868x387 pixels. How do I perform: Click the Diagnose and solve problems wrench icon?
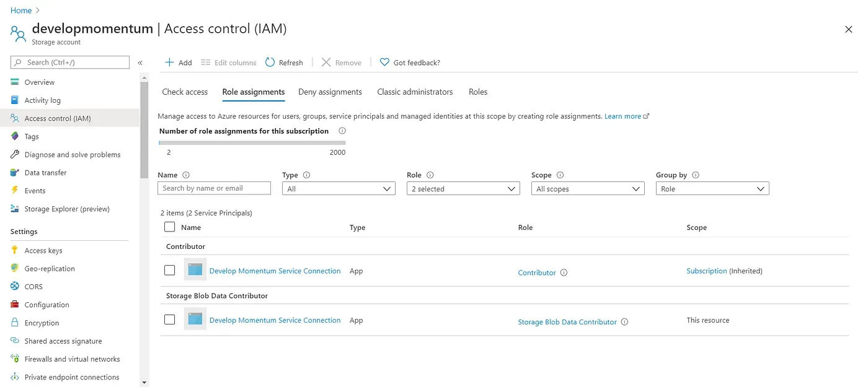point(15,154)
